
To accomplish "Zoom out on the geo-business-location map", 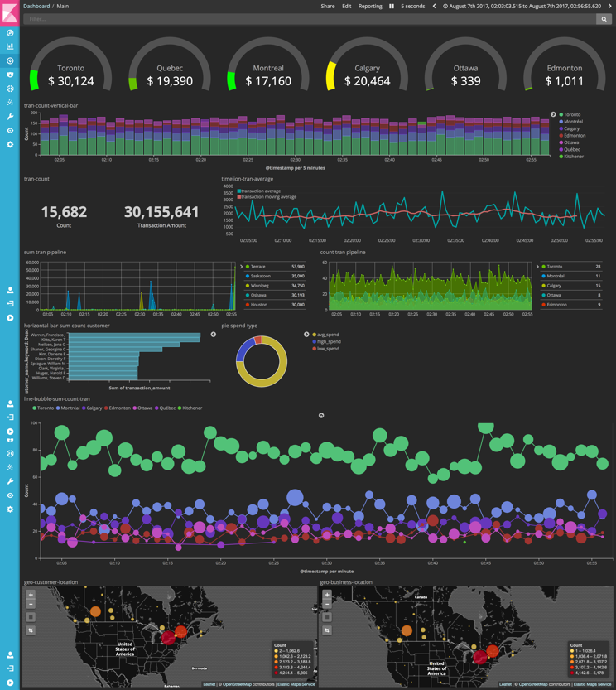I will click(327, 604).
